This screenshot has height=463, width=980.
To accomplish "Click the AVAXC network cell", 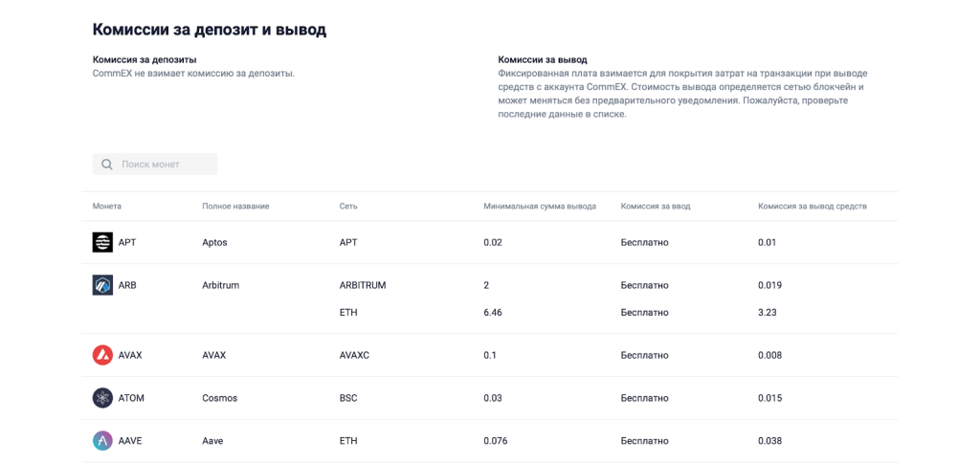I will [354, 355].
